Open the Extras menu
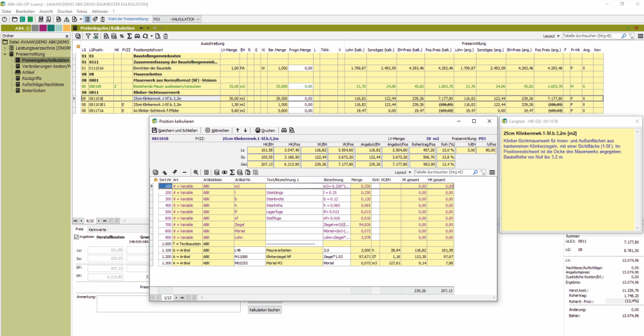Image resolution: width=644 pixels, height=336 pixels. tap(82, 12)
